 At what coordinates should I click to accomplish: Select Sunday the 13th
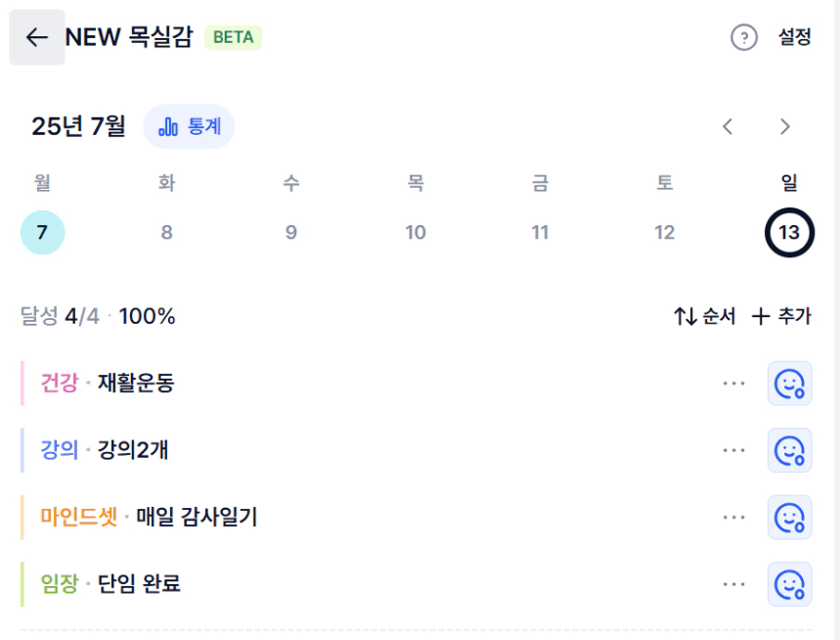pos(789,233)
